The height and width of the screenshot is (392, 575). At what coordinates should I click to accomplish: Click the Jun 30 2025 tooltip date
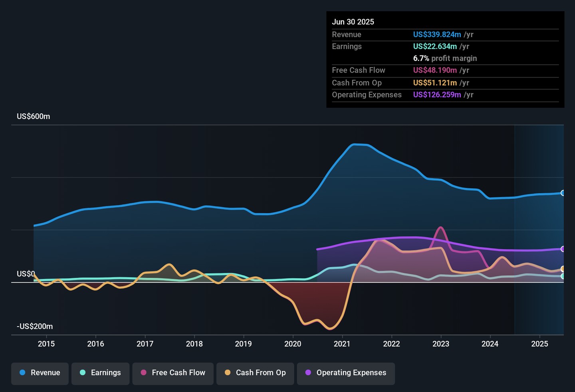coord(353,22)
